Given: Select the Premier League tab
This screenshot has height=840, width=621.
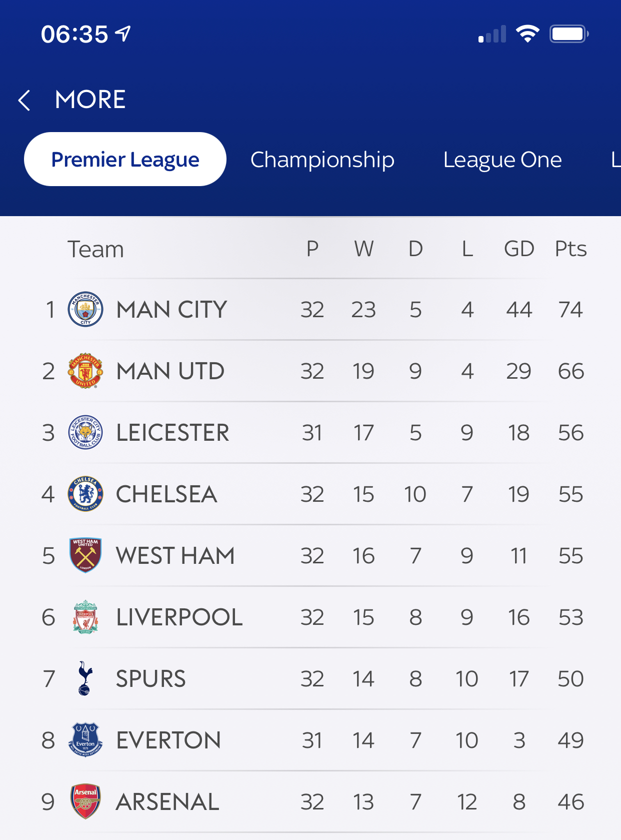Looking at the screenshot, I should pyautogui.click(x=125, y=159).
